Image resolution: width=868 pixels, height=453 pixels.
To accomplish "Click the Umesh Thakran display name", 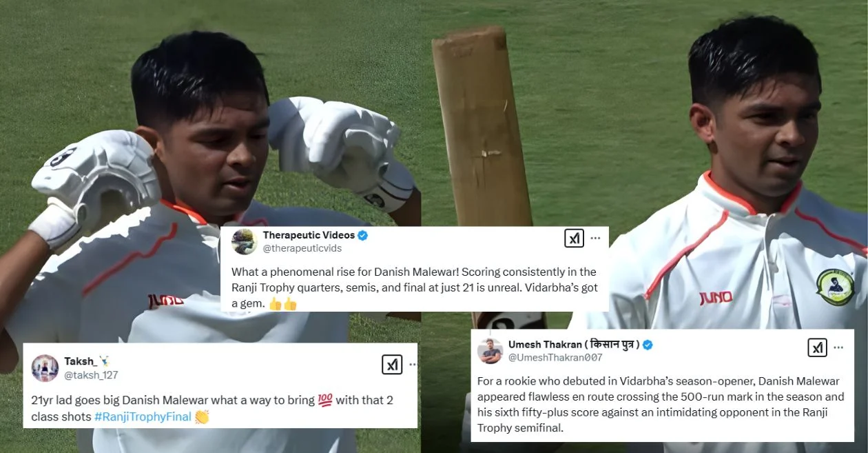I will pyautogui.click(x=574, y=345).
